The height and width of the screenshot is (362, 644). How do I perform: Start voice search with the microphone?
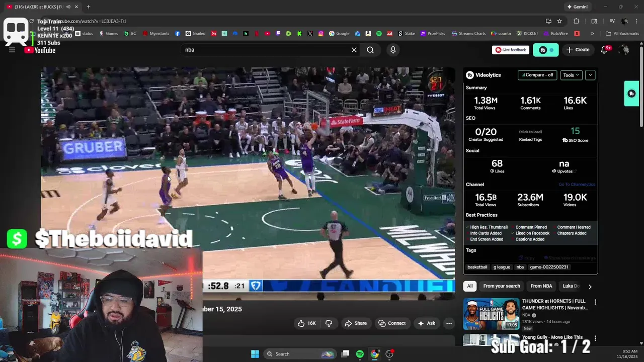pos(393,50)
